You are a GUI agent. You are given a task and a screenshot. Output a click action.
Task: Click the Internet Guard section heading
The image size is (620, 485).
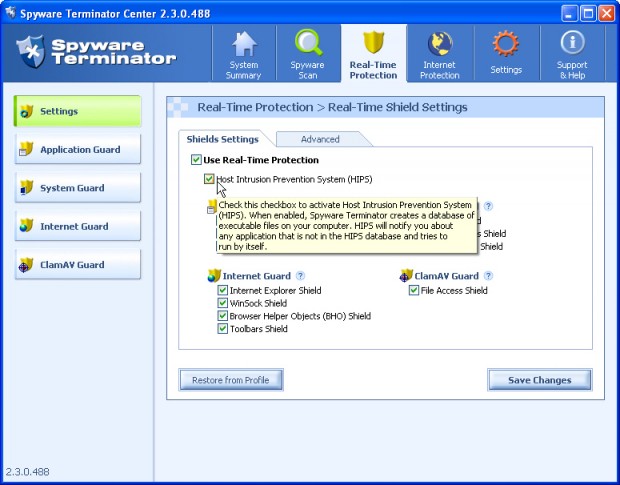click(x=257, y=276)
